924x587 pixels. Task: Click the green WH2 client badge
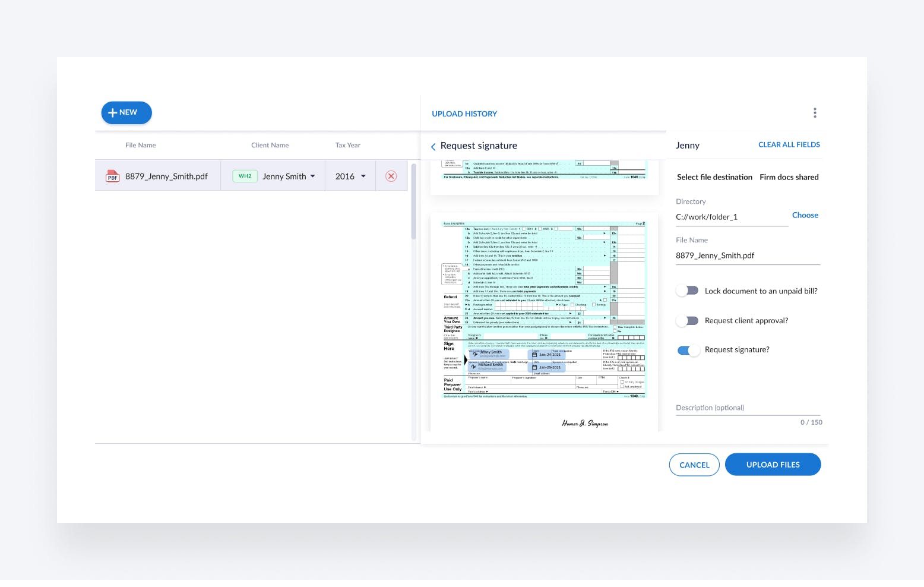click(x=245, y=176)
